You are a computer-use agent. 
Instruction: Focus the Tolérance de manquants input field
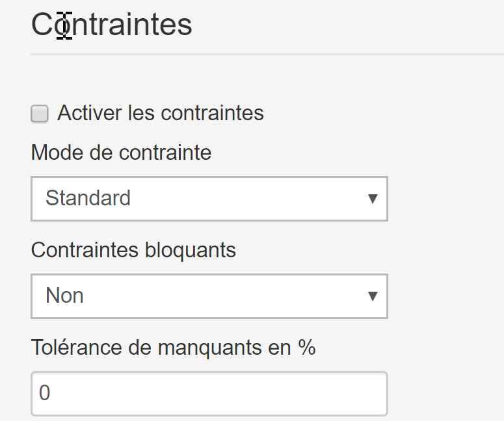pos(209,393)
